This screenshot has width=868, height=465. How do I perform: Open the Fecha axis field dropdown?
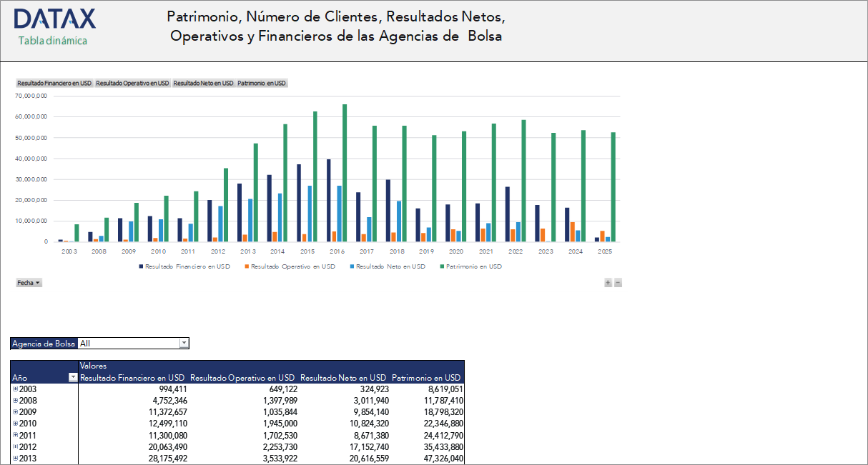[37, 282]
